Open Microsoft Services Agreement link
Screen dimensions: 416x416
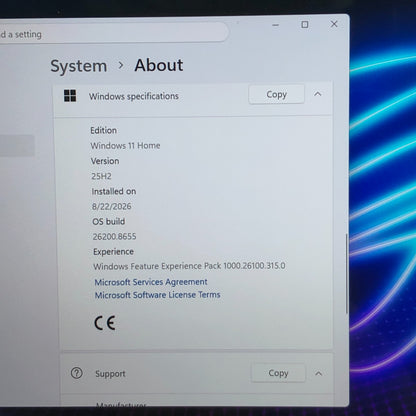(151, 282)
